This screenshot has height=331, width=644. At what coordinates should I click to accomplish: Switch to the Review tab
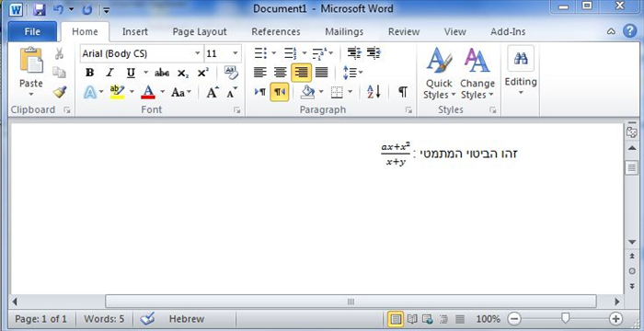404,31
